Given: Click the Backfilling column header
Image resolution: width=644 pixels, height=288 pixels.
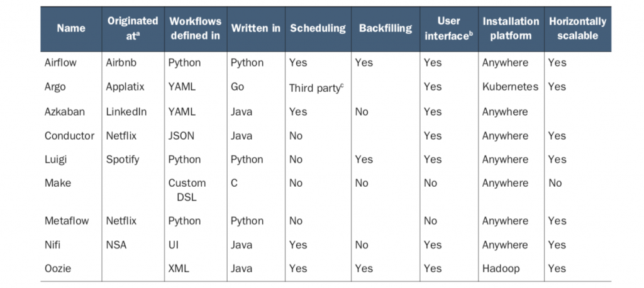Looking at the screenshot, I should click(x=386, y=28).
